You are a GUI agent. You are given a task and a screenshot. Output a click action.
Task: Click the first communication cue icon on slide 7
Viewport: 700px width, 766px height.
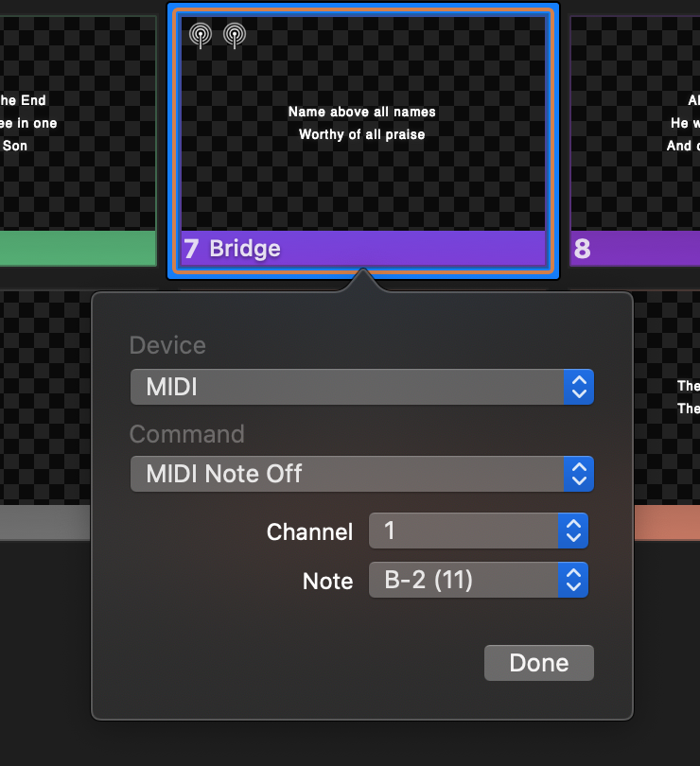pos(201,35)
